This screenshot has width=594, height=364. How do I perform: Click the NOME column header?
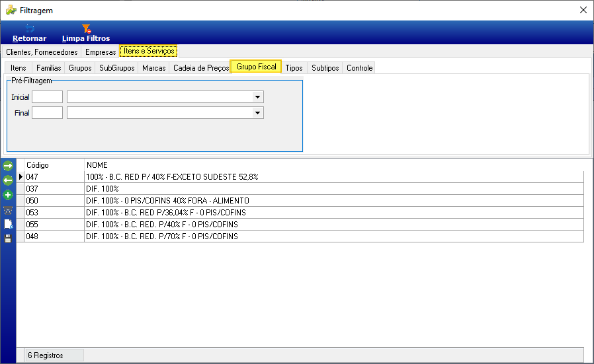click(x=334, y=165)
